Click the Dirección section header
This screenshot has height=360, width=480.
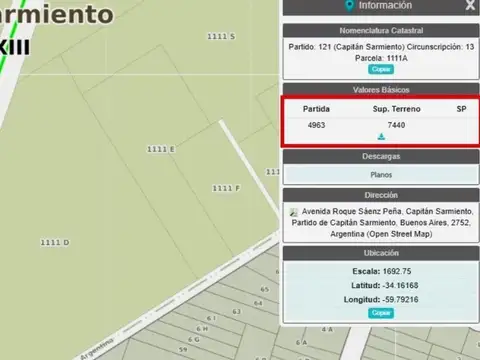tap(381, 195)
